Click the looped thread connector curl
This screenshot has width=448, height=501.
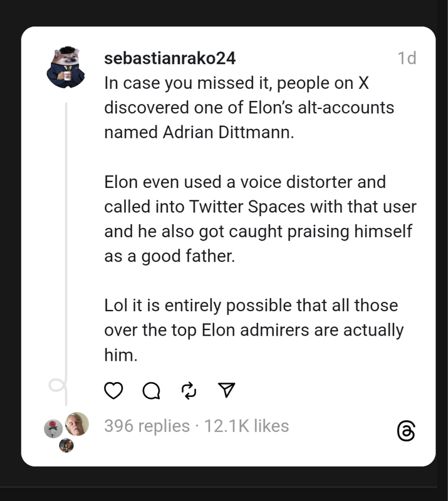[x=58, y=385]
